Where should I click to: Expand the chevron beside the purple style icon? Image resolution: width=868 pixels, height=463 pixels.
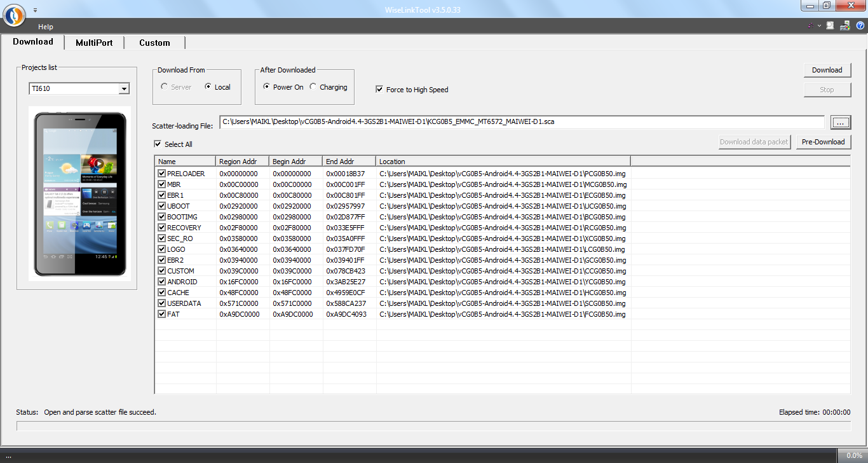(819, 26)
